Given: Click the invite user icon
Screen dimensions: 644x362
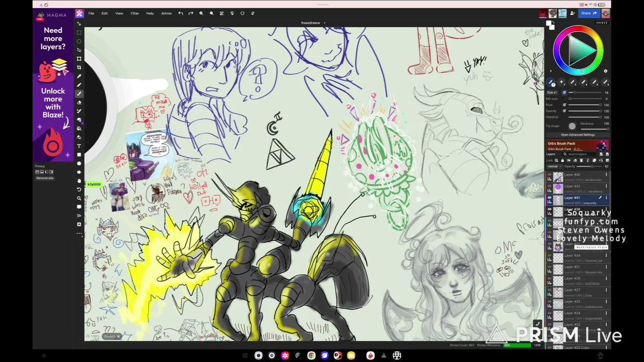Looking at the screenshot, I should coord(572,13).
